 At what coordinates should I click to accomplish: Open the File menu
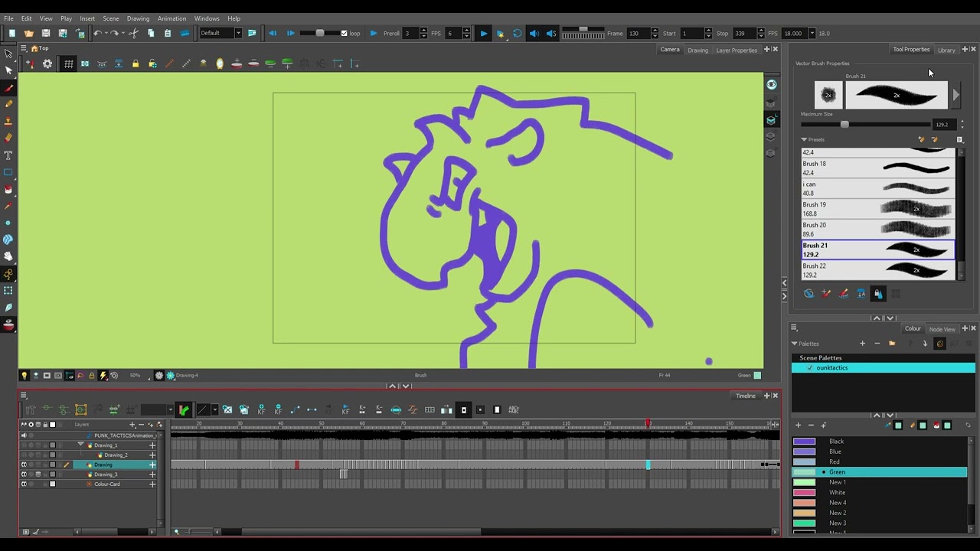pyautogui.click(x=8, y=18)
